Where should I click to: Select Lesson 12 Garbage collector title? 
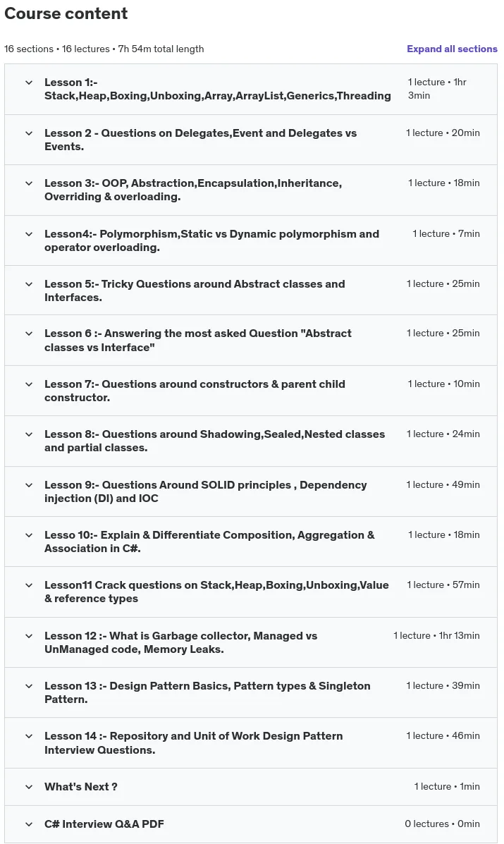[180, 642]
